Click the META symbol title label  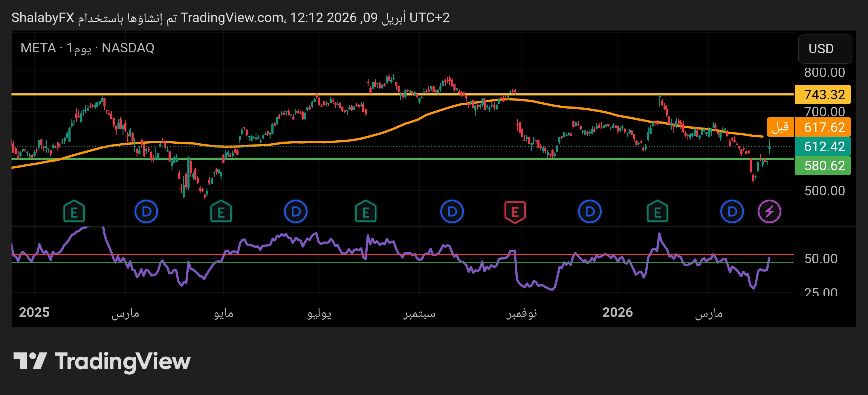click(38, 48)
